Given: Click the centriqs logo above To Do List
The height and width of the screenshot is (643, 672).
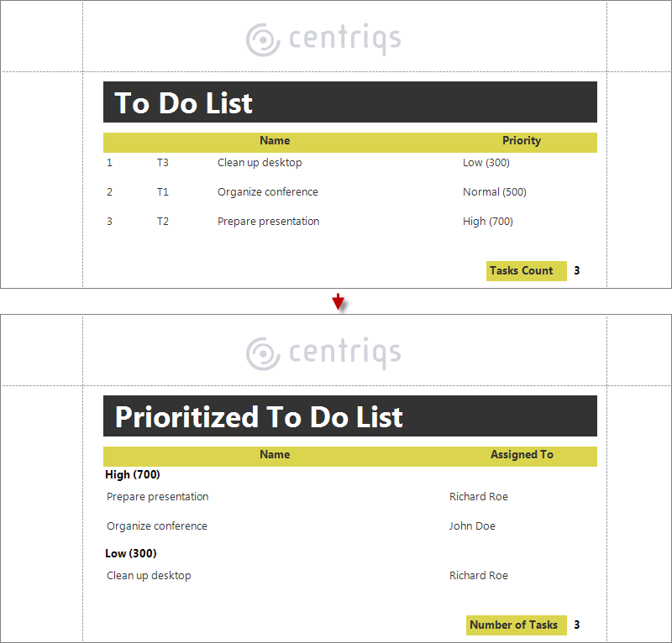Looking at the screenshot, I should [323, 39].
